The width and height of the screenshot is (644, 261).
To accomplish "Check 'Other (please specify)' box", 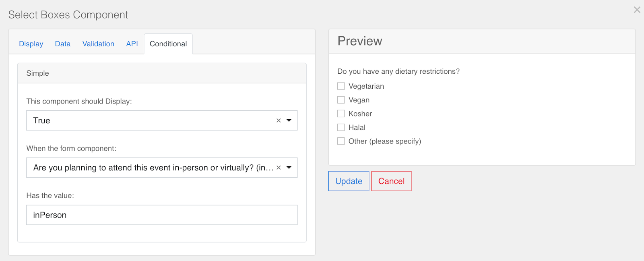I will [x=341, y=141].
